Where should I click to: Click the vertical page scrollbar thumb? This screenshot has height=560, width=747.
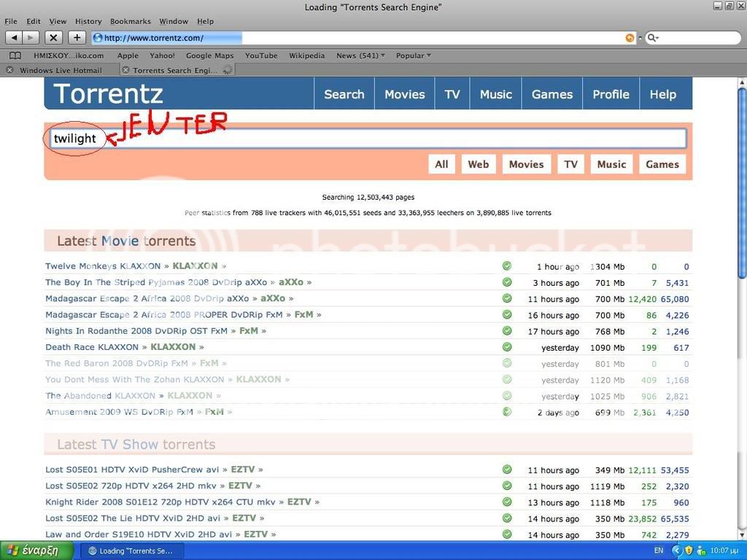(742, 182)
